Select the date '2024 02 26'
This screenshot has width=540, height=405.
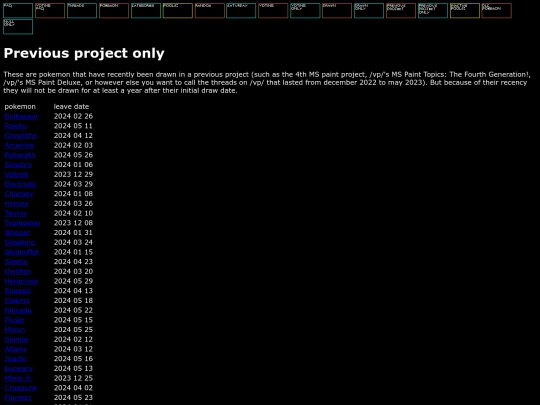pos(73,116)
